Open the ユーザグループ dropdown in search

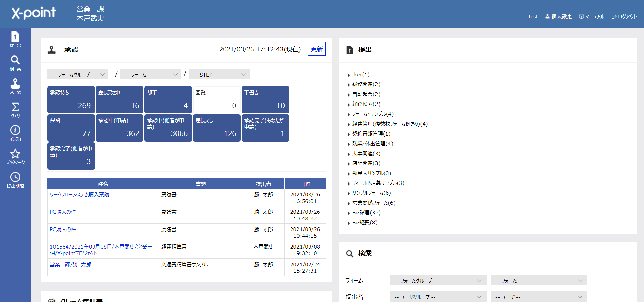pos(438,297)
